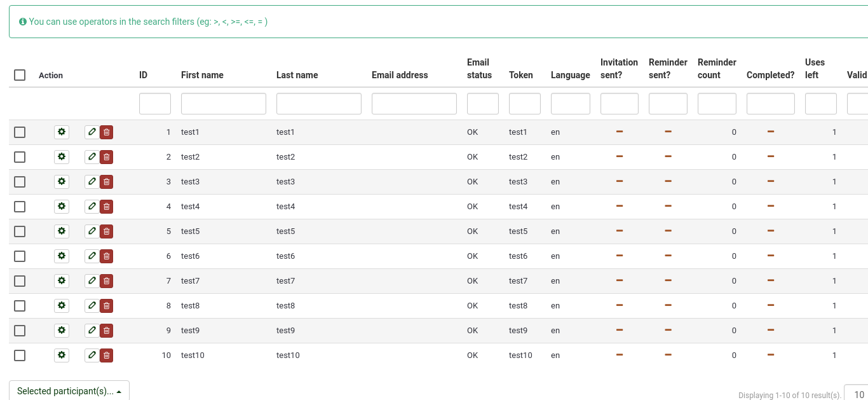Open gear action menu for test5 row
This screenshot has width=868, height=400.
click(62, 231)
